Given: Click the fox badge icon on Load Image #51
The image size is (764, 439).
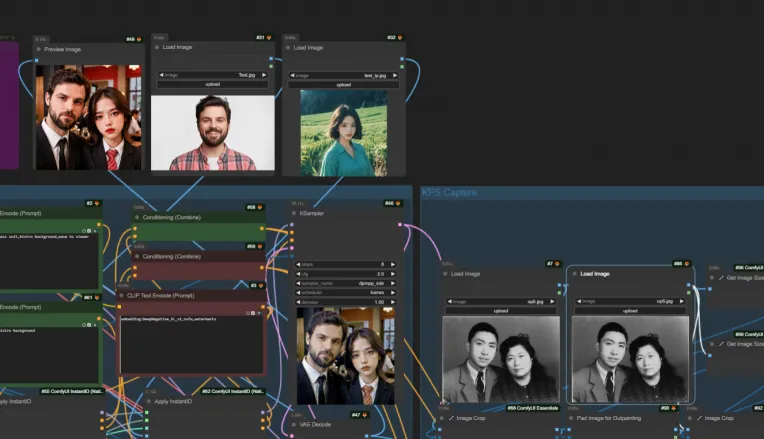Looking at the screenshot, I should click(271, 37).
